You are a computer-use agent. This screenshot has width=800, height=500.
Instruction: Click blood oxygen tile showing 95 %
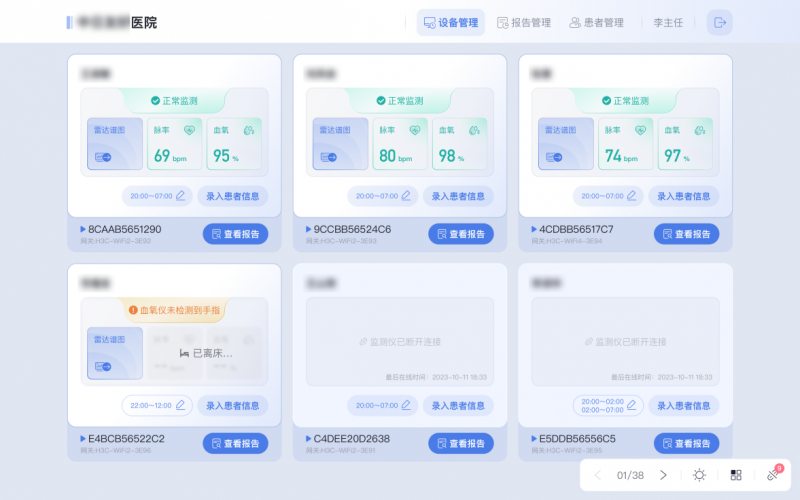point(234,144)
